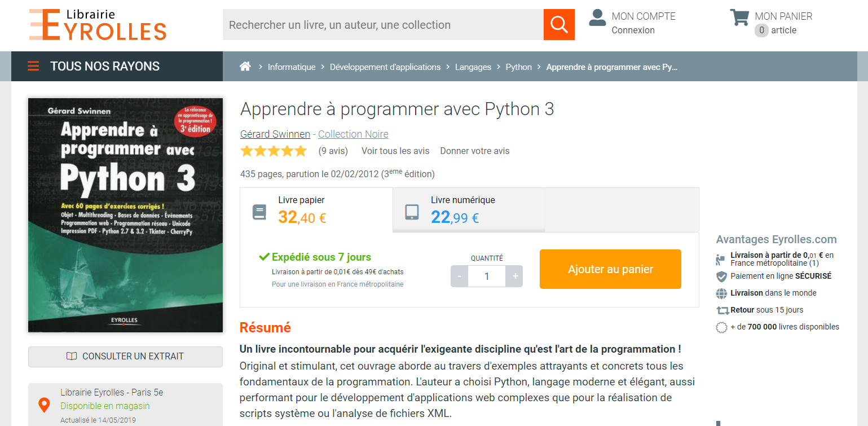The height and width of the screenshot is (426, 868).
Task: Open the Python breadcrumb category
Action: click(x=518, y=67)
